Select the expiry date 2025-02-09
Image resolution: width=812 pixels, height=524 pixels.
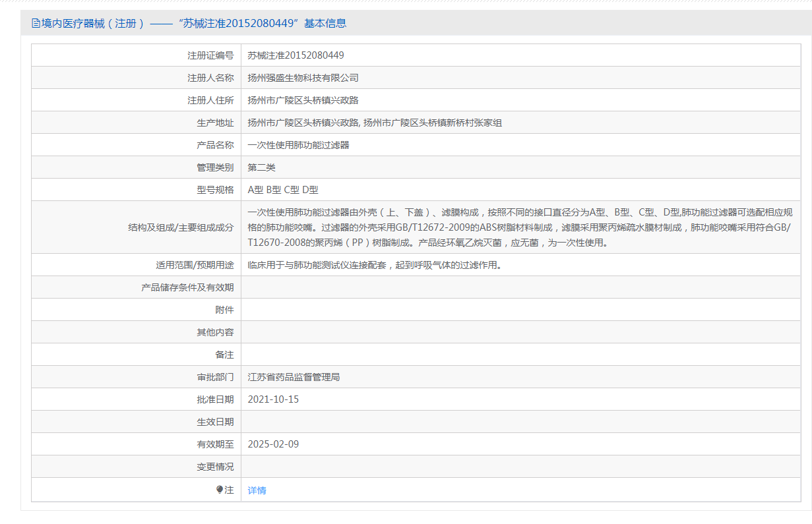[273, 444]
